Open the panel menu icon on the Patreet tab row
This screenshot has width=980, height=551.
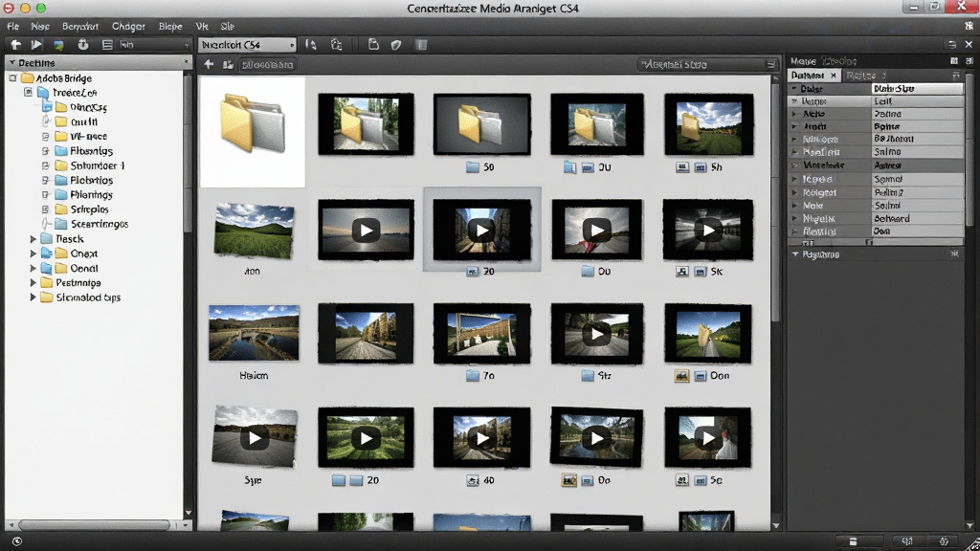[x=956, y=75]
